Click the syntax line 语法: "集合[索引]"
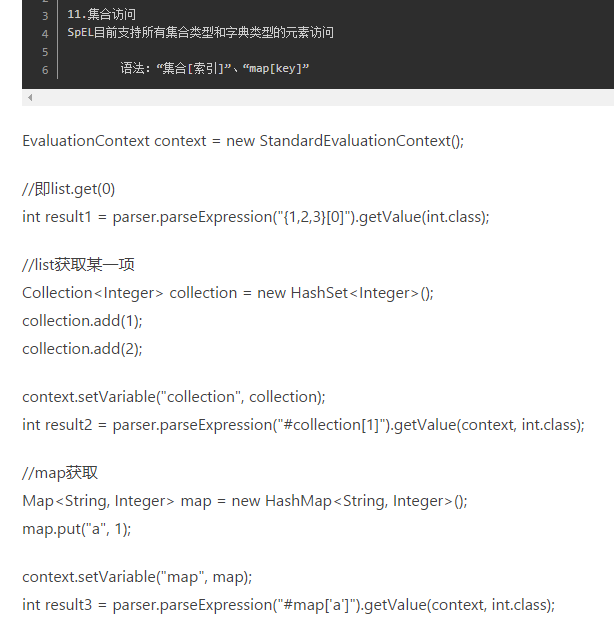Image resolution: width=614 pixels, height=626 pixels. click(215, 68)
